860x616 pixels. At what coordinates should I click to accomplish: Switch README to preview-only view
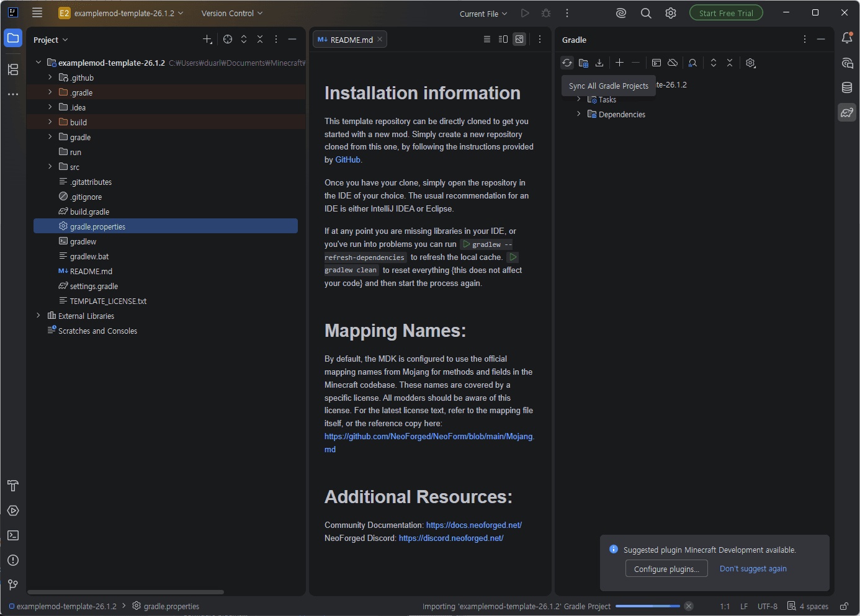click(x=519, y=39)
